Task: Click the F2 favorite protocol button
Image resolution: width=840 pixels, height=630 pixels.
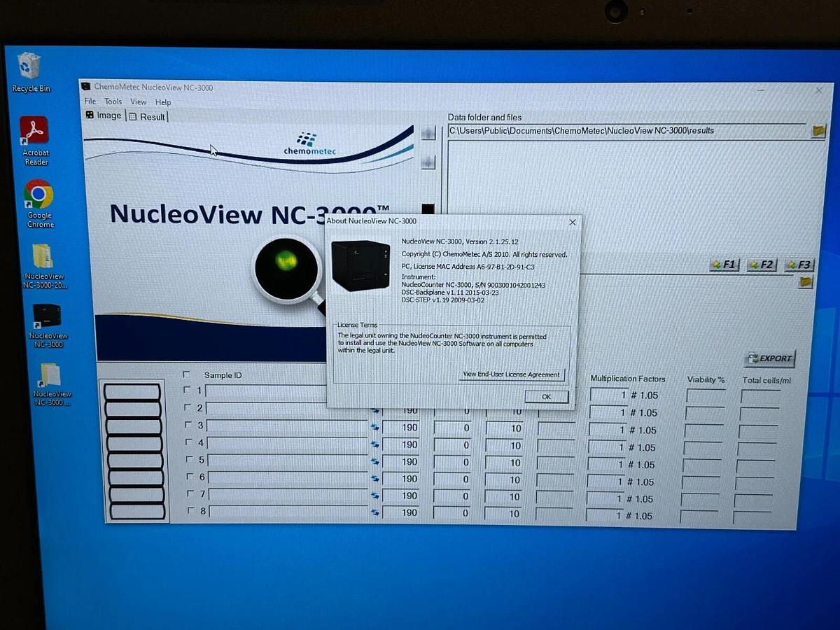Action: tap(762, 265)
